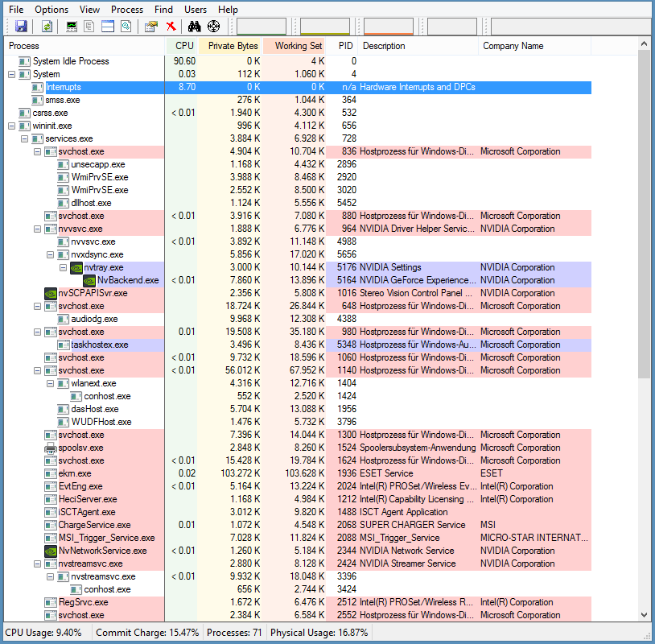This screenshot has width=655, height=644.
Task: Click the binoculars Find Handle icon
Action: (194, 27)
